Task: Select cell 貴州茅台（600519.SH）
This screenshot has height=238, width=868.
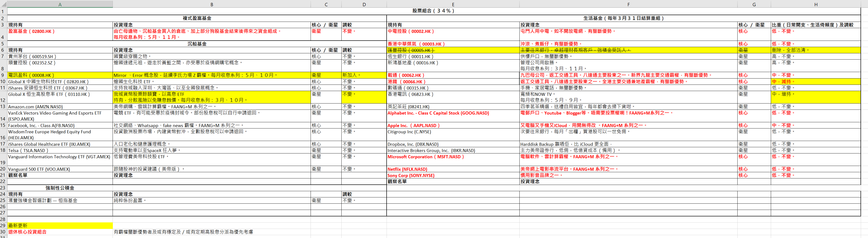Action: tap(60, 56)
